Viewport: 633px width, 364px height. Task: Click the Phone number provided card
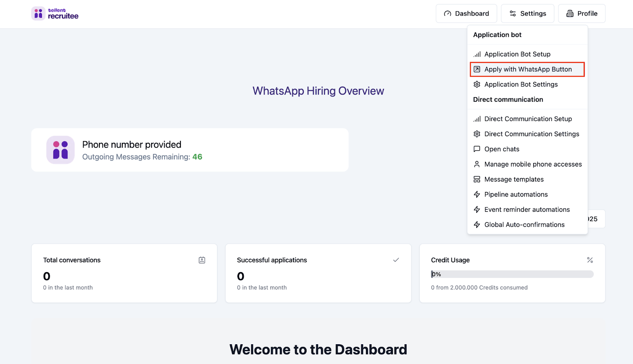[x=190, y=150]
